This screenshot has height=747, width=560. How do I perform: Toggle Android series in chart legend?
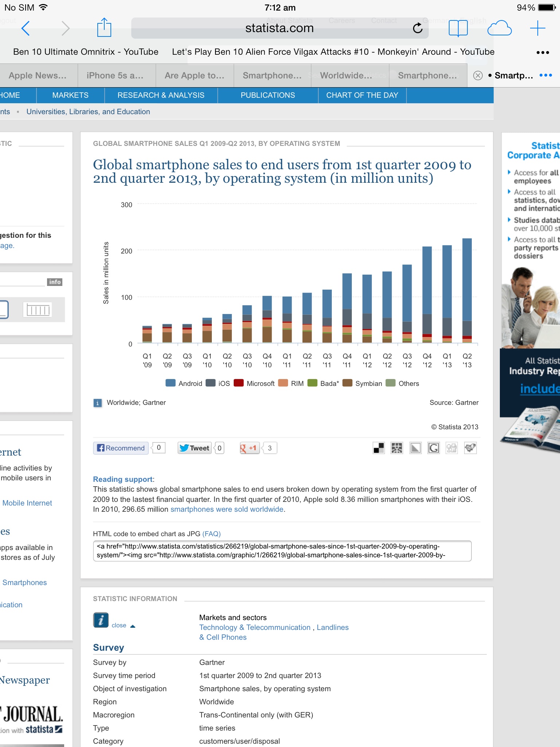pyautogui.click(x=184, y=383)
